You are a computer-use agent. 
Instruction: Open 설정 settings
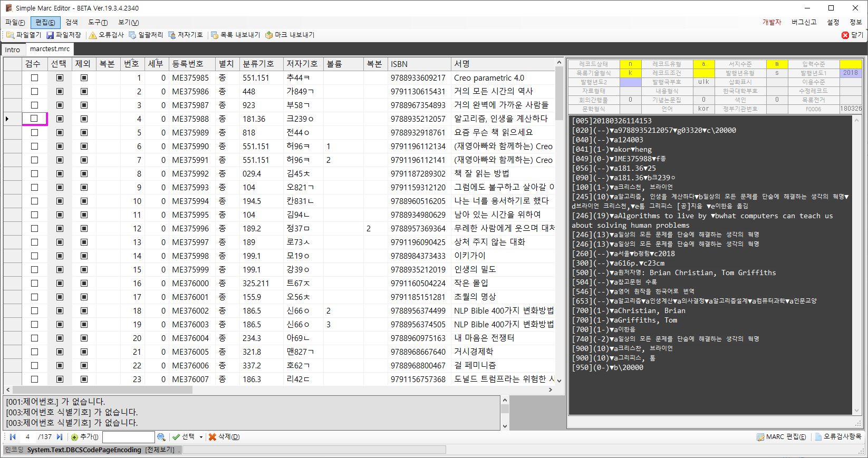[x=833, y=22]
